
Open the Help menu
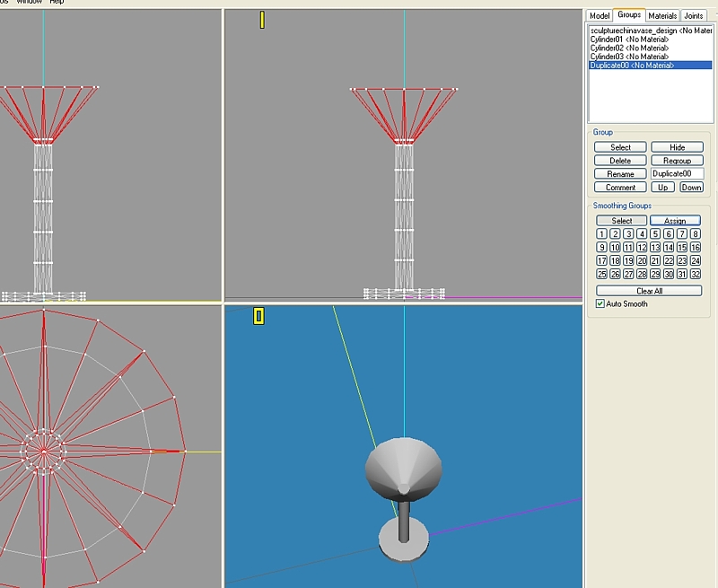tap(57, 3)
